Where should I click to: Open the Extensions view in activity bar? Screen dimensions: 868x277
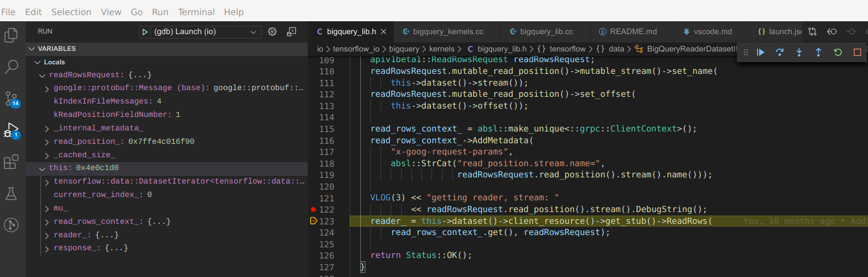[x=11, y=162]
